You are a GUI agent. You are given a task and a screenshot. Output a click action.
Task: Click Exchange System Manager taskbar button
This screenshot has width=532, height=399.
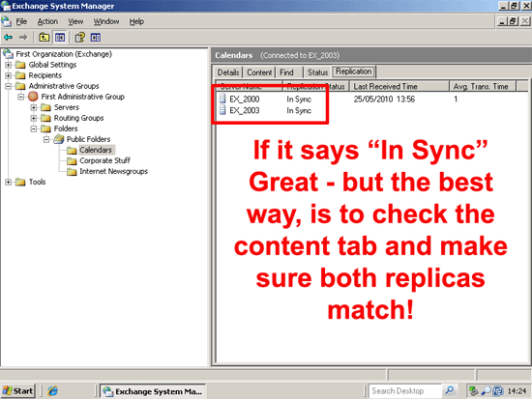click(154, 391)
